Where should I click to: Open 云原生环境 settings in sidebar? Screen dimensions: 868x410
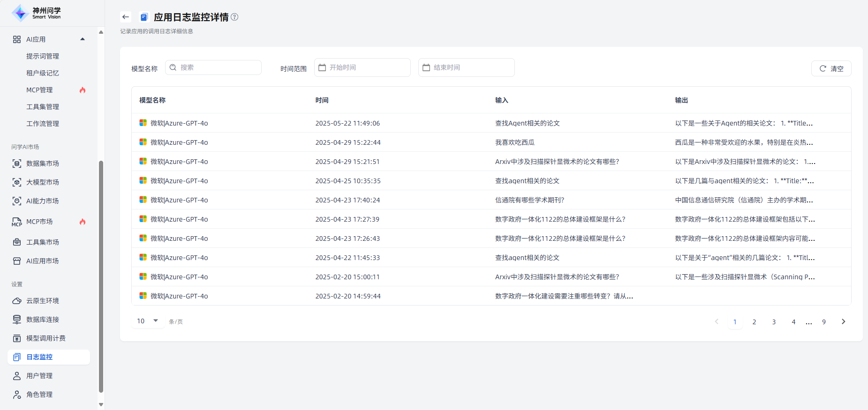point(43,301)
